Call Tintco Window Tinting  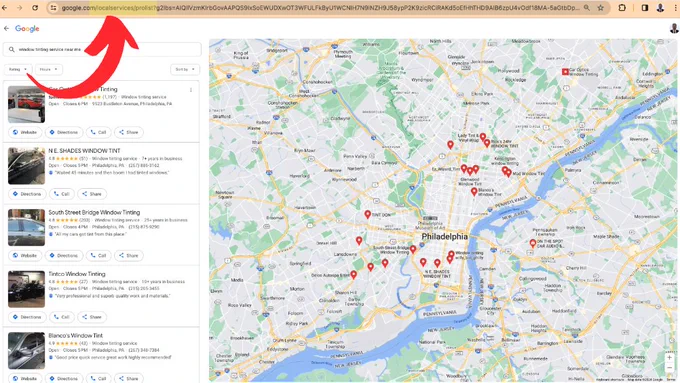(x=62, y=317)
